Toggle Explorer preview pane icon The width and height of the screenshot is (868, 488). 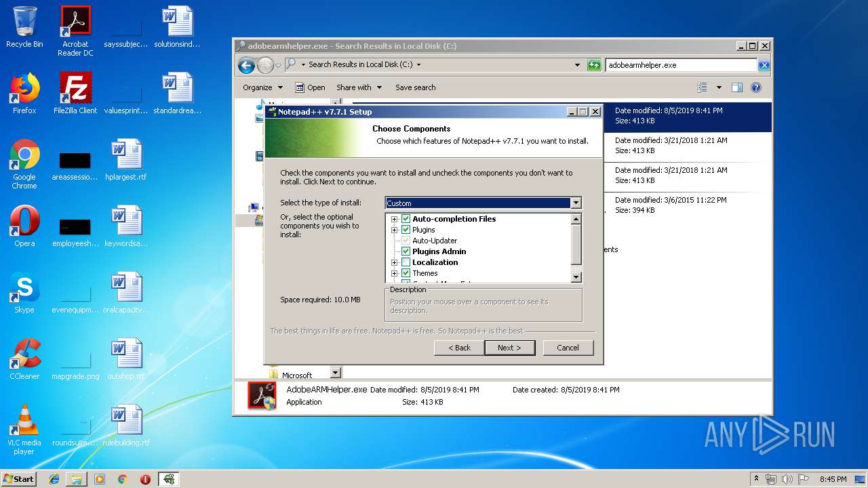click(x=737, y=87)
